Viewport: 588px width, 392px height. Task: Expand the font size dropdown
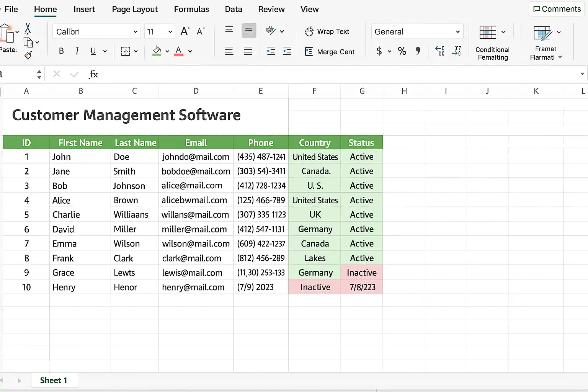click(170, 32)
